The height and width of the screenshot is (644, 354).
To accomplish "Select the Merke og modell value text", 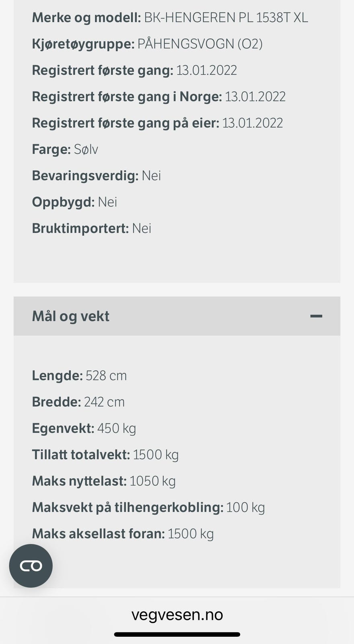I will (226, 18).
